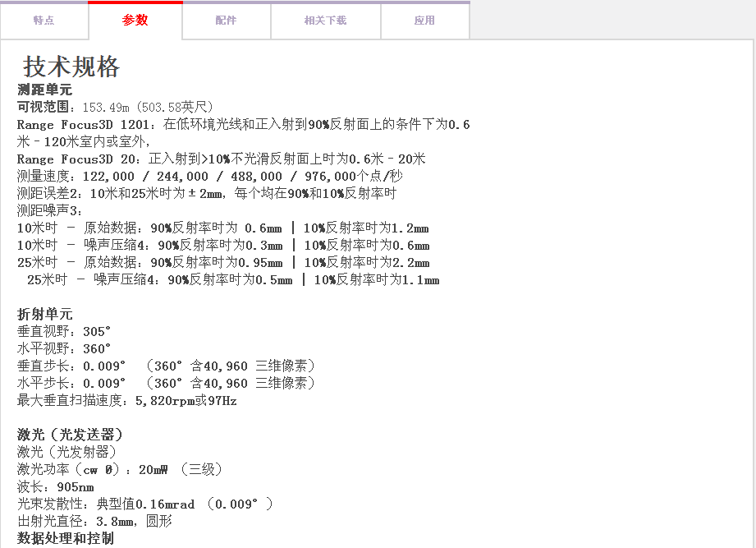Click the 技术规格 page heading
The width and height of the screenshot is (756, 548).
pos(71,67)
